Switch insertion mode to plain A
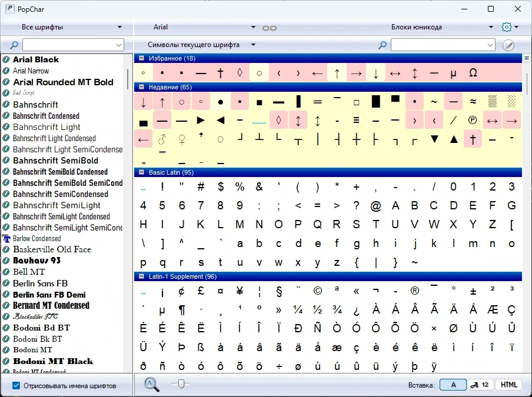Image resolution: width=532 pixels, height=397 pixels. click(x=453, y=385)
